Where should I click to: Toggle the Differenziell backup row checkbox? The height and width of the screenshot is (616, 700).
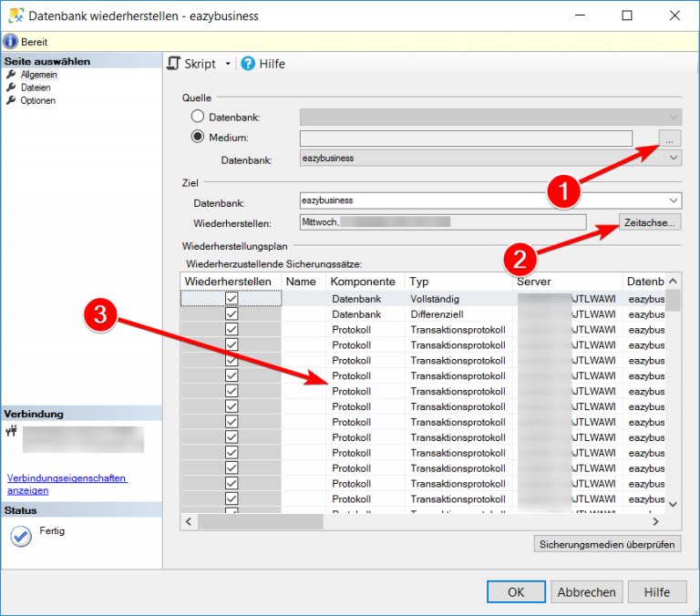pos(232,313)
